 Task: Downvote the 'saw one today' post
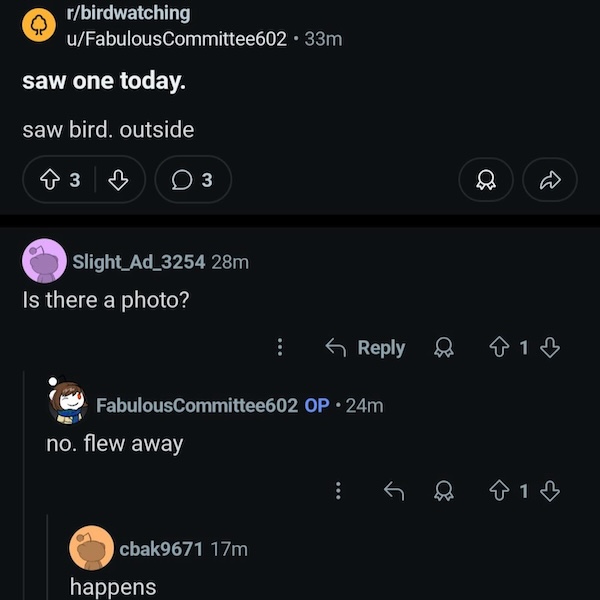(x=118, y=180)
